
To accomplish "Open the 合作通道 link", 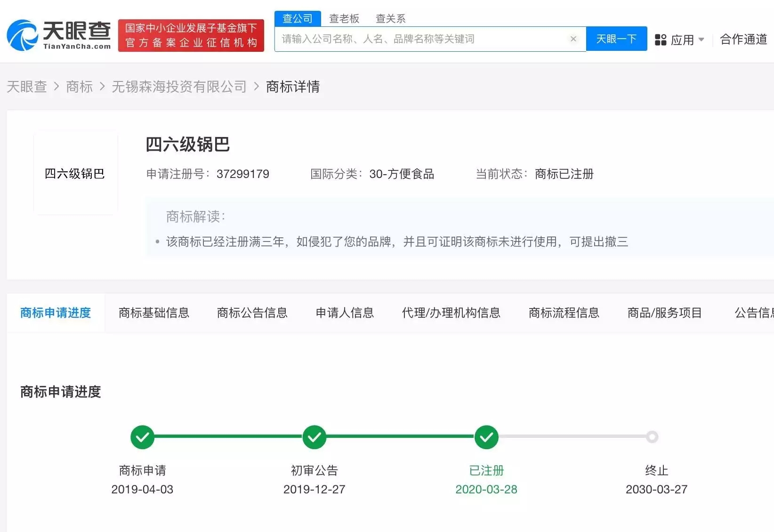I will 743,40.
